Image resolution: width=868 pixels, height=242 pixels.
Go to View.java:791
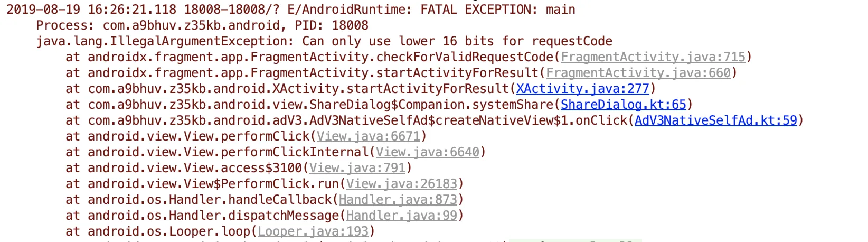click(x=357, y=168)
